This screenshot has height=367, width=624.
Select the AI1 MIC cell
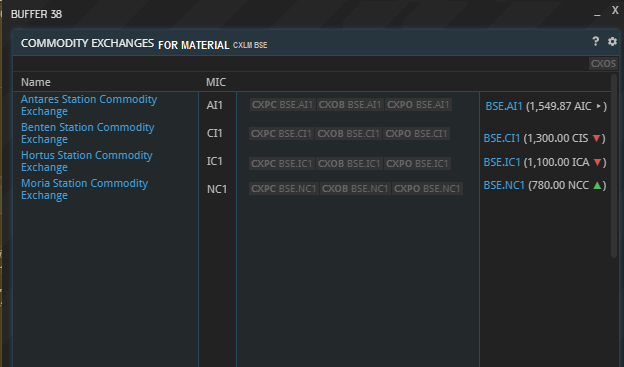tap(214, 105)
